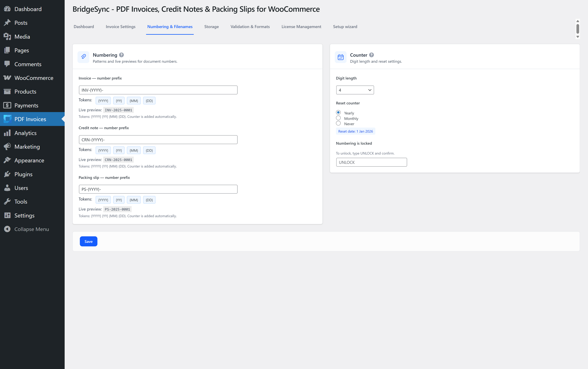588x369 pixels.
Task: Click the WooCommerce icon in sidebar
Action: pos(7,78)
